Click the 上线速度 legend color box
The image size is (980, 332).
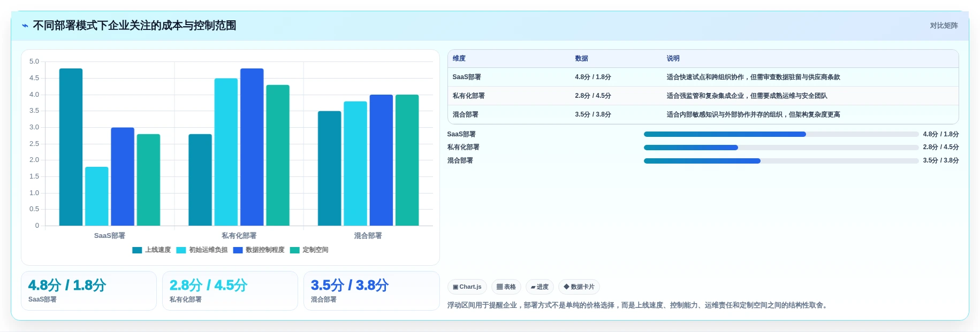coord(137,250)
